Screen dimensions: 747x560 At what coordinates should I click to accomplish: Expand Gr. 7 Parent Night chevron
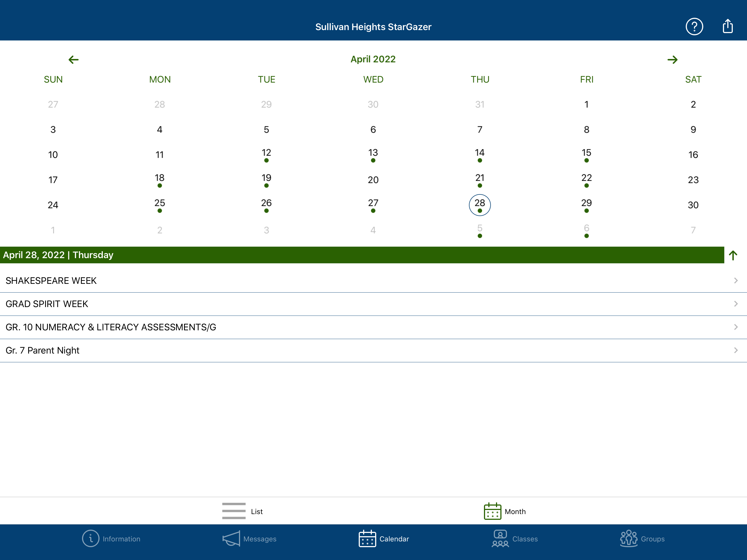tap(736, 350)
